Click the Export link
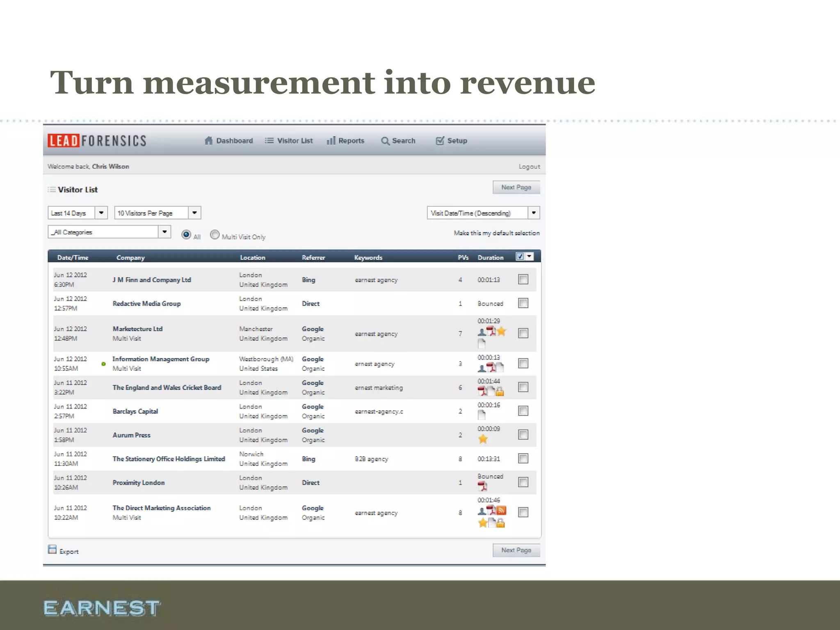This screenshot has height=630, width=840. point(69,552)
